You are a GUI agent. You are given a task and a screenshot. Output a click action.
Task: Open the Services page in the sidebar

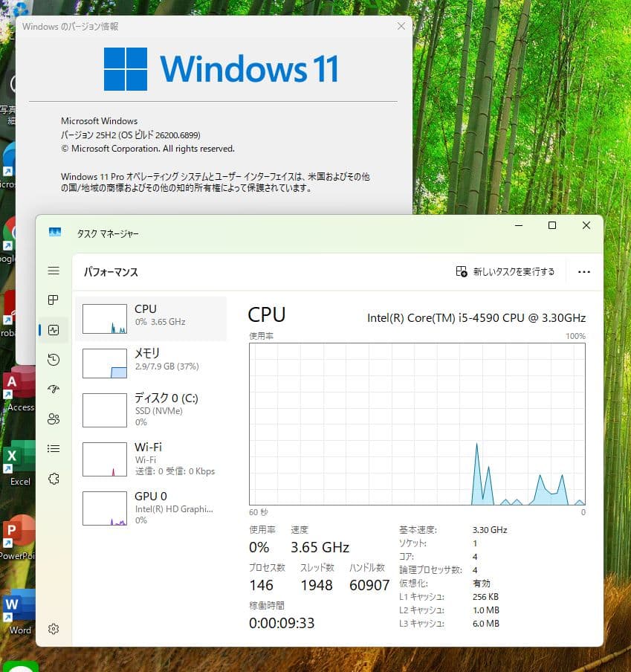(53, 479)
